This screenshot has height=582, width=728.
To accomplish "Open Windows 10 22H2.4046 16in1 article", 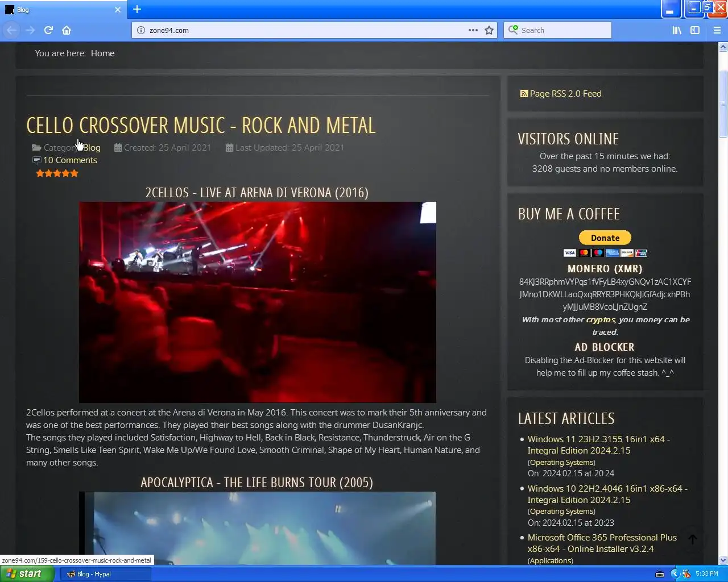I will click(607, 494).
